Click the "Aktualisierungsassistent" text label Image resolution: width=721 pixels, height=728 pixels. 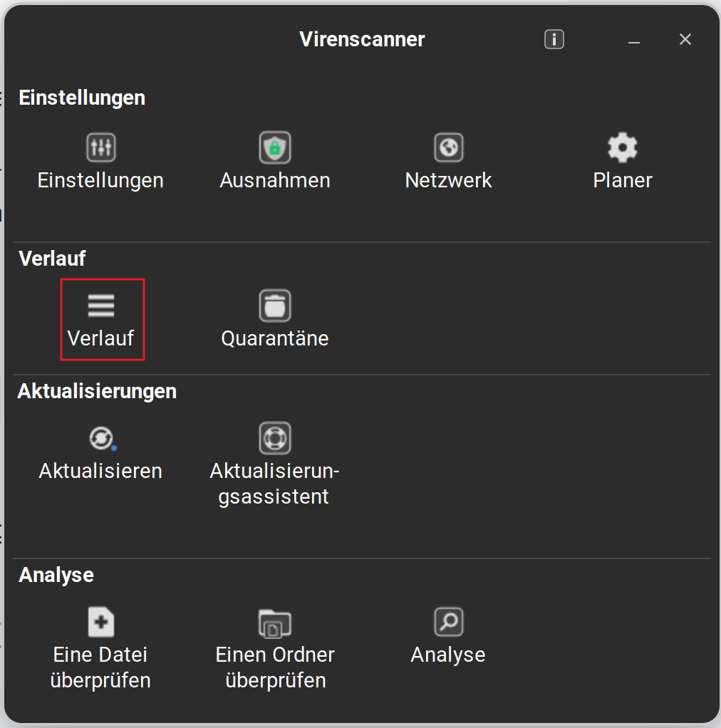pyautogui.click(x=275, y=484)
